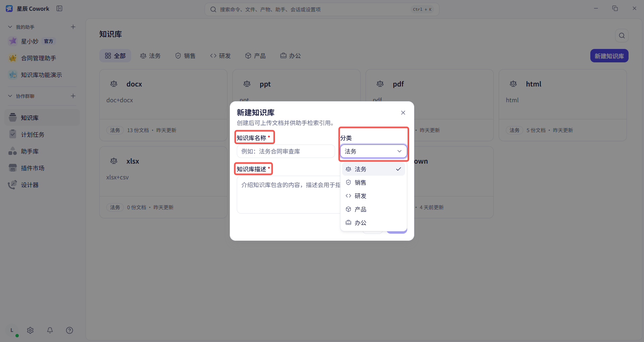Switch to the 全部 category tab
Image resolution: width=644 pixels, height=342 pixels.
115,56
